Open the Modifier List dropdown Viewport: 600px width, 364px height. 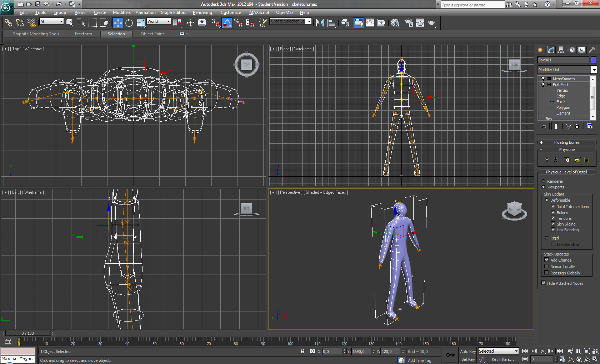(594, 70)
